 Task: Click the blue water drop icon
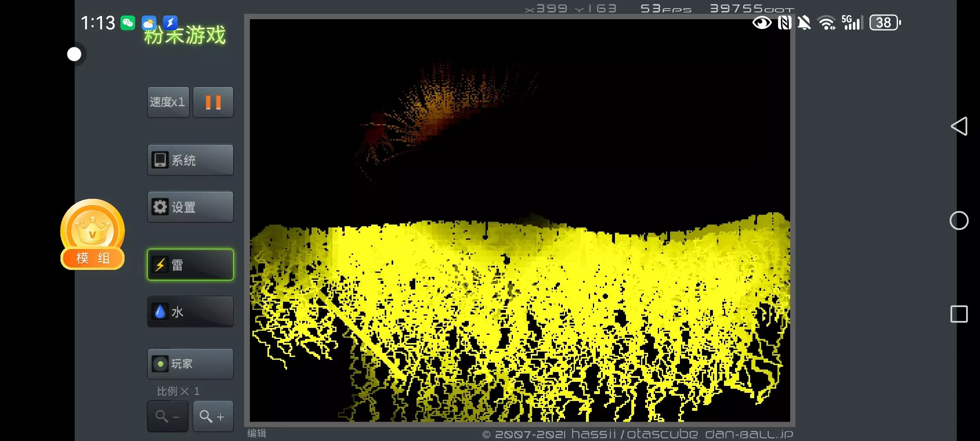coord(160,312)
